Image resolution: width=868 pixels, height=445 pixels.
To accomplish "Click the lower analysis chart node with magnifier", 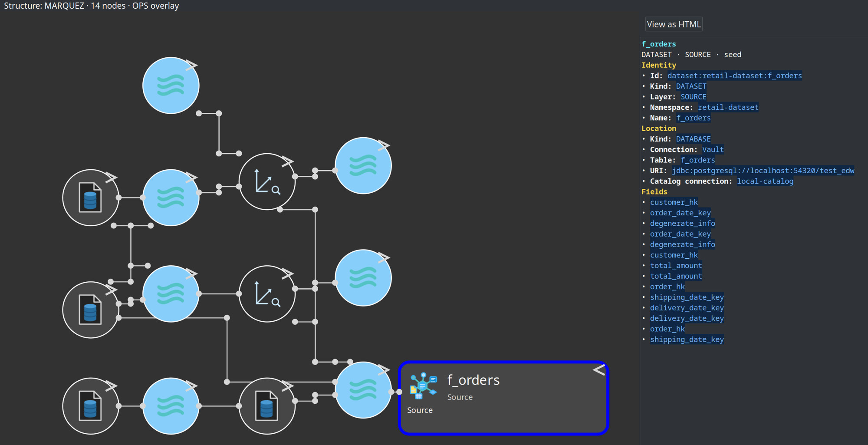I will (267, 294).
